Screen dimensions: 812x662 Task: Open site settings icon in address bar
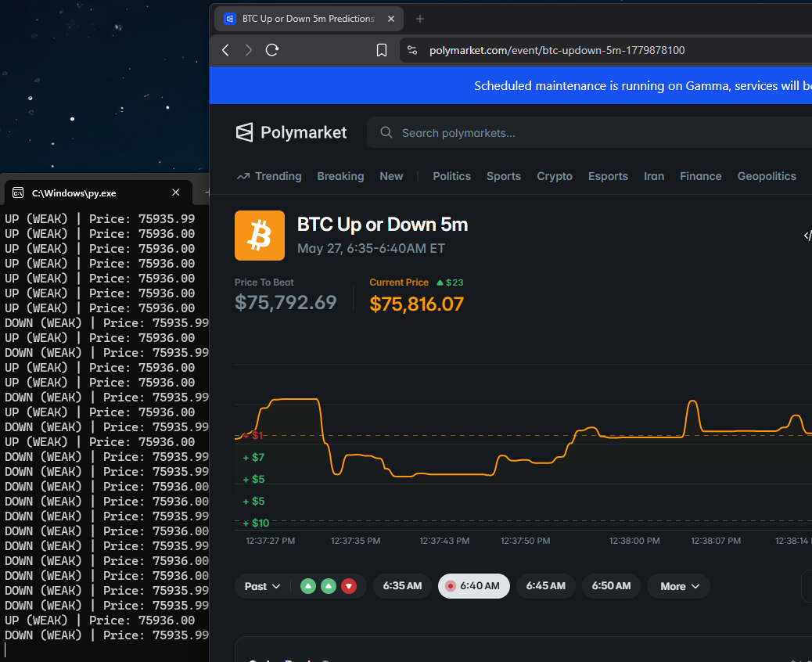[x=412, y=50]
